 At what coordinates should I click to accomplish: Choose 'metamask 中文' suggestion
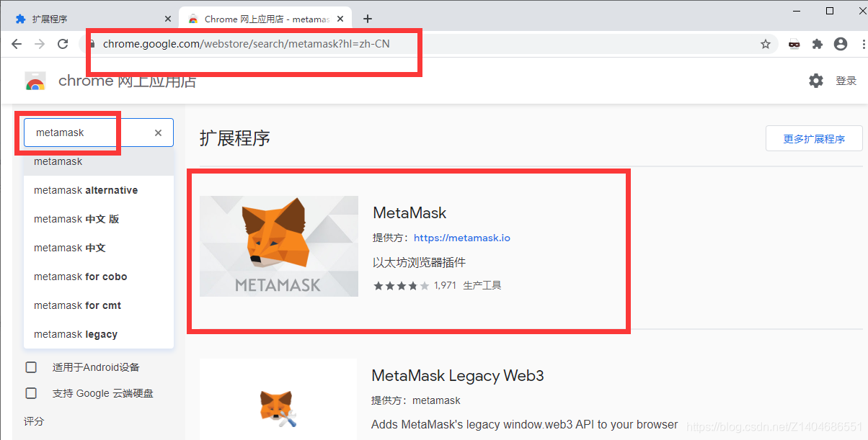[99, 248]
